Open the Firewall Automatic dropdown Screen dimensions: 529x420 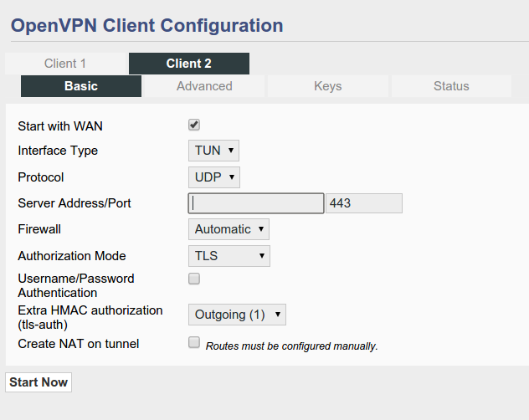pos(229,229)
